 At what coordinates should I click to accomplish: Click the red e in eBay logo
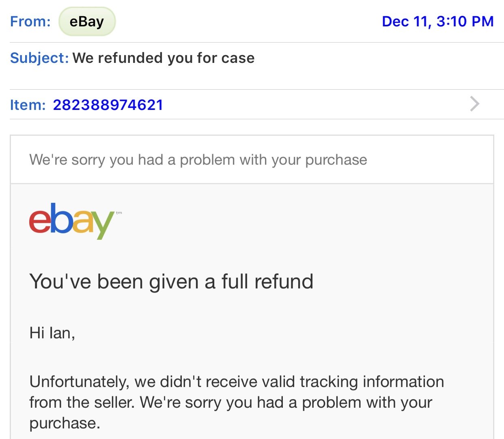point(39,219)
